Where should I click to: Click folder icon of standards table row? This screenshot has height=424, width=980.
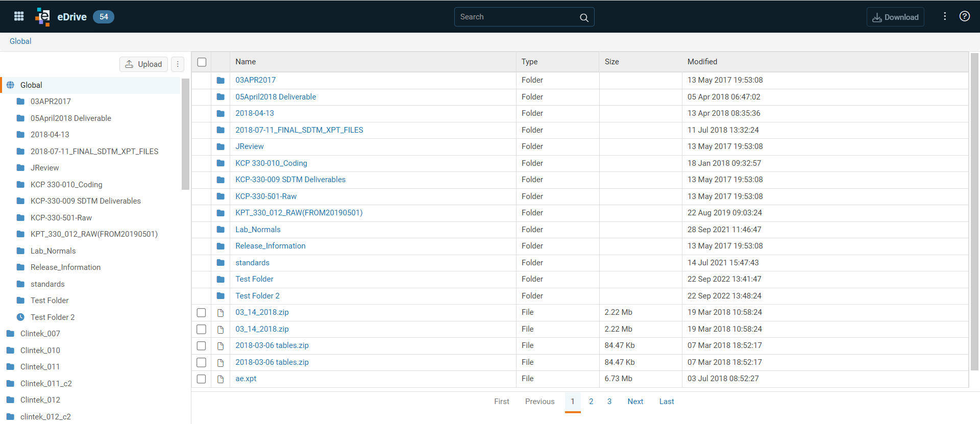click(x=220, y=263)
